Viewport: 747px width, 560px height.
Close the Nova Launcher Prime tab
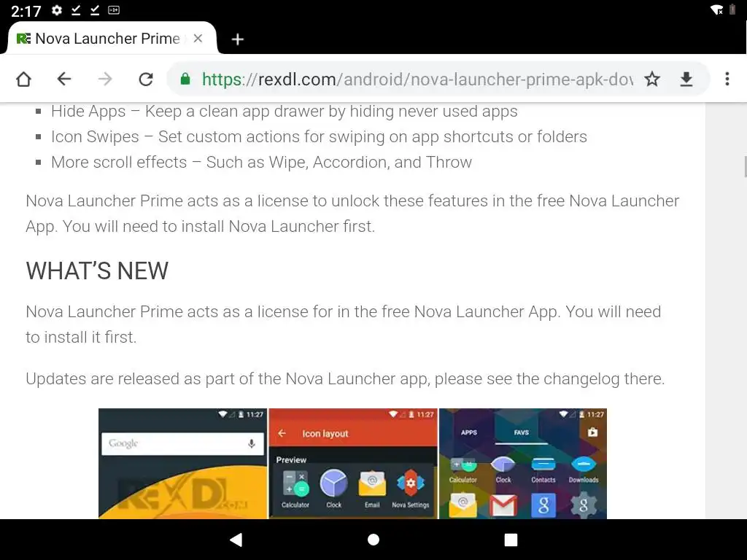198,39
